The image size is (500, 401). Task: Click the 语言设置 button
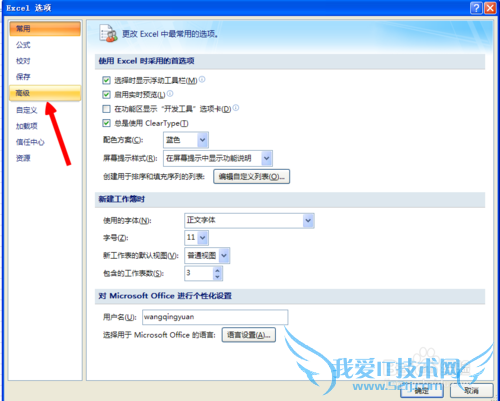(x=249, y=335)
